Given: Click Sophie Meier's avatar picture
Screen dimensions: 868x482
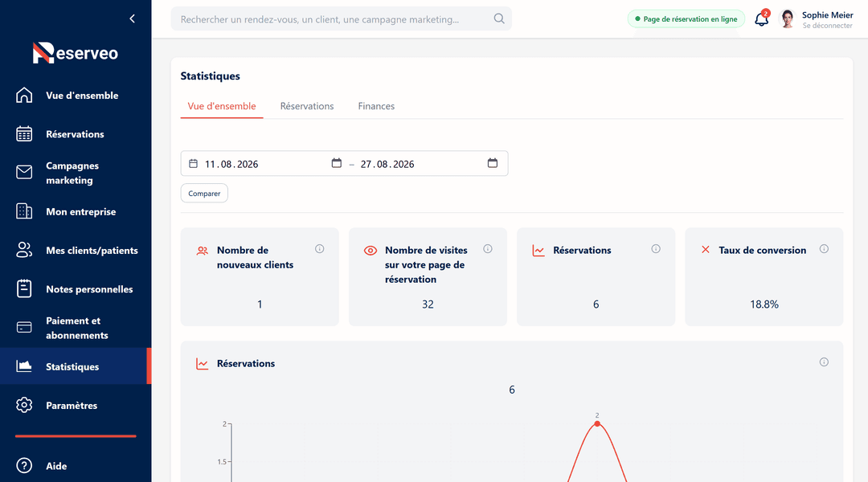Looking at the screenshot, I should (x=787, y=18).
